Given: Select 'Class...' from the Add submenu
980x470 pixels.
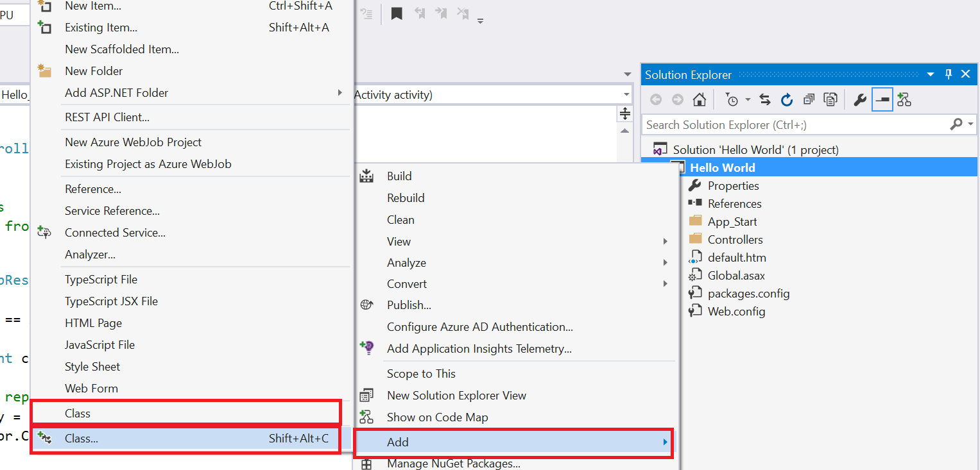Looking at the screenshot, I should pyautogui.click(x=82, y=439).
